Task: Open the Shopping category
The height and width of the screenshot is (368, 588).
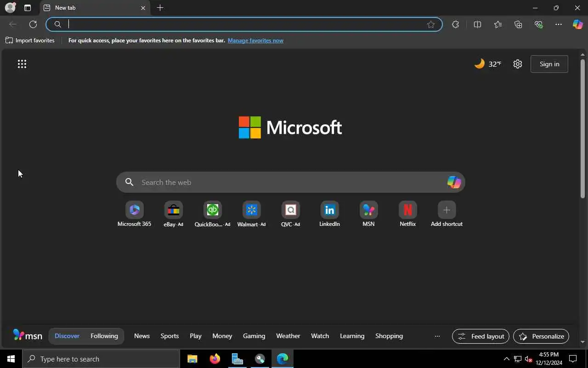Action: click(389, 336)
